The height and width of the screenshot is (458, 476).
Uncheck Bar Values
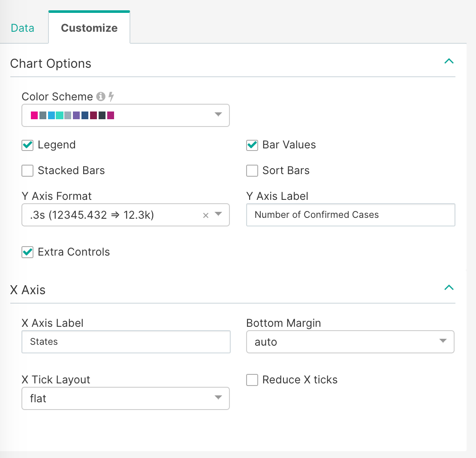(x=252, y=145)
